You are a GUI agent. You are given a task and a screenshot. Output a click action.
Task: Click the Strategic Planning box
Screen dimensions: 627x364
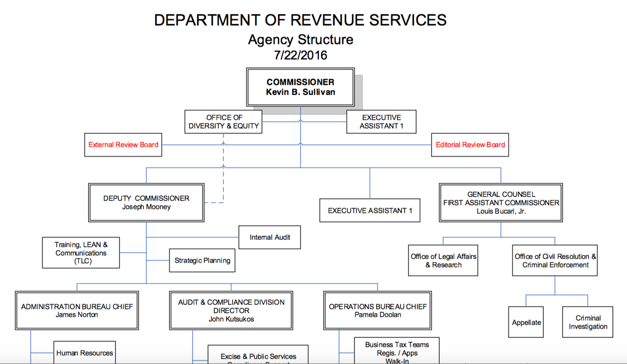click(202, 260)
